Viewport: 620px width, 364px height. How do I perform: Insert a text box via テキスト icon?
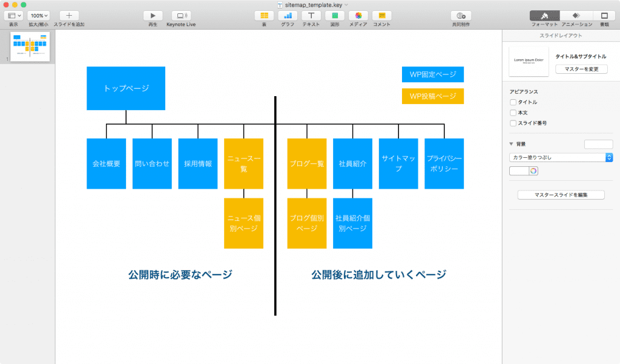click(x=311, y=15)
